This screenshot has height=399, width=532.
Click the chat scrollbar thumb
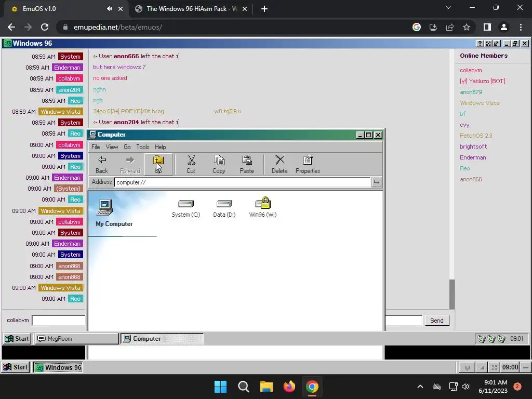click(x=451, y=294)
